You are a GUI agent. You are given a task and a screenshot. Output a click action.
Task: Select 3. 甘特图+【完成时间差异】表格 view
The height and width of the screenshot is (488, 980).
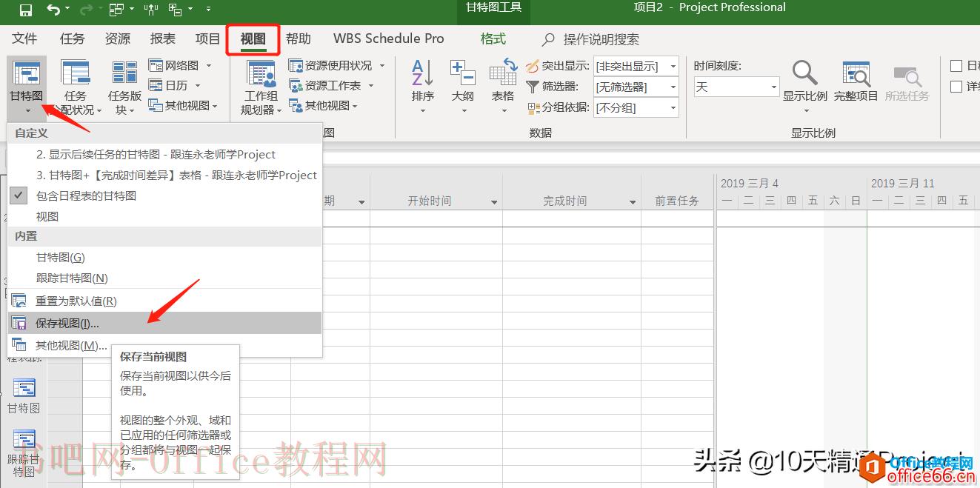[x=165, y=175]
